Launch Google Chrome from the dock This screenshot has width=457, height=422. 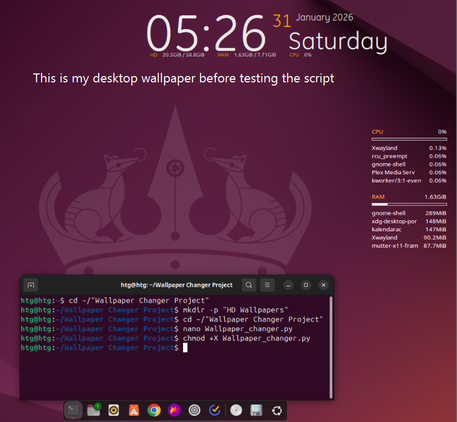154,410
